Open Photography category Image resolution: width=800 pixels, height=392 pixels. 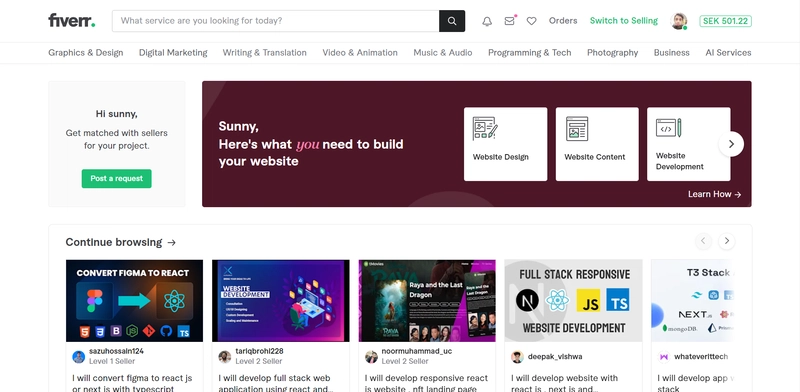[x=612, y=53]
